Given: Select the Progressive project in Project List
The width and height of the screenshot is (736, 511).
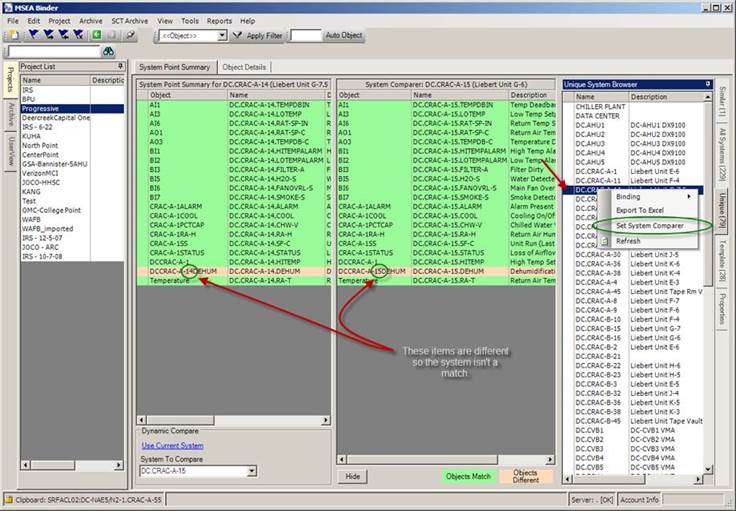Looking at the screenshot, I should (72, 108).
